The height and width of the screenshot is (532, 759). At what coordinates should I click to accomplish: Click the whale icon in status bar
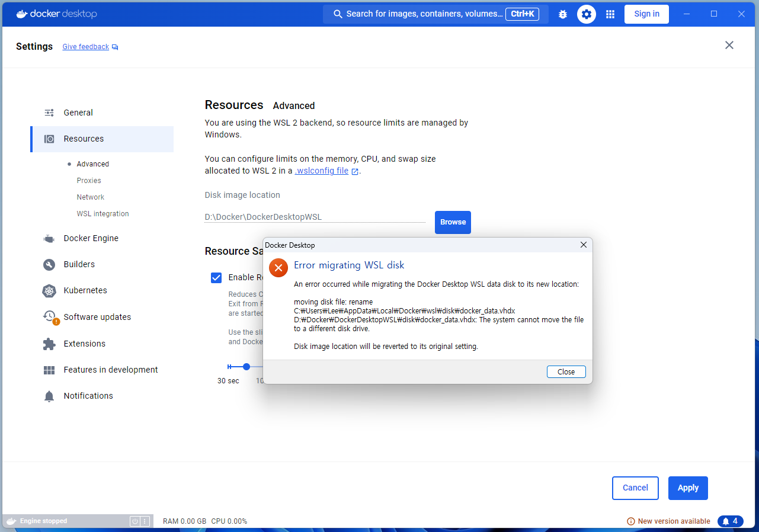[11, 521]
